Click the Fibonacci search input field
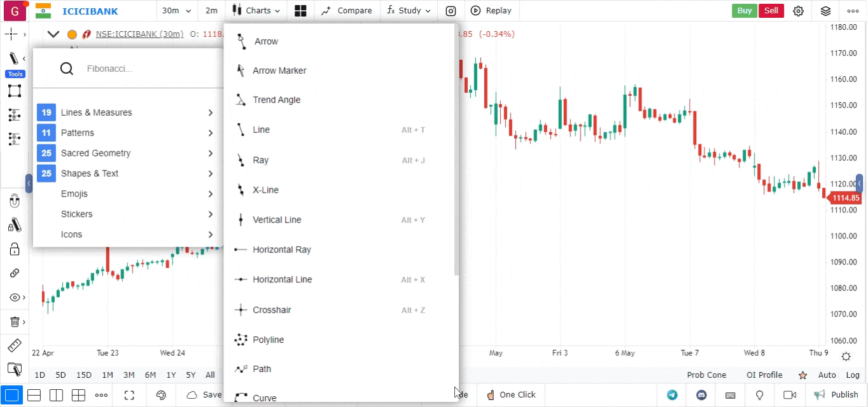This screenshot has width=868, height=407. click(x=146, y=69)
